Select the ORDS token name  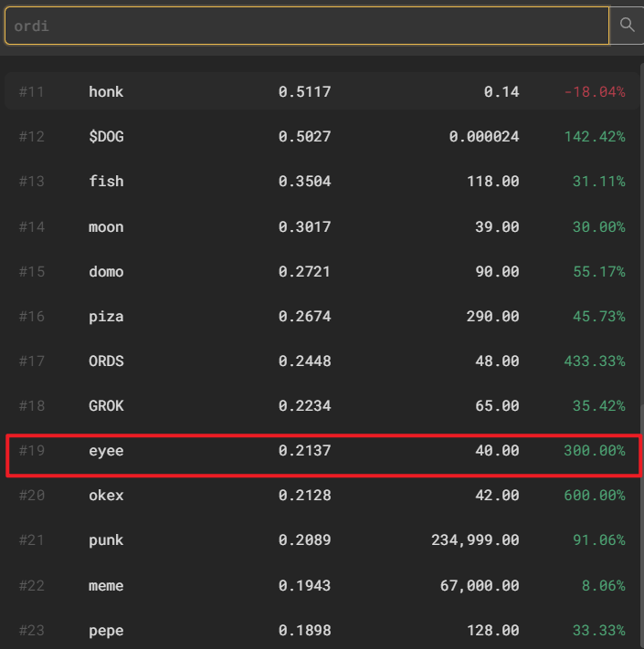pyautogui.click(x=106, y=361)
